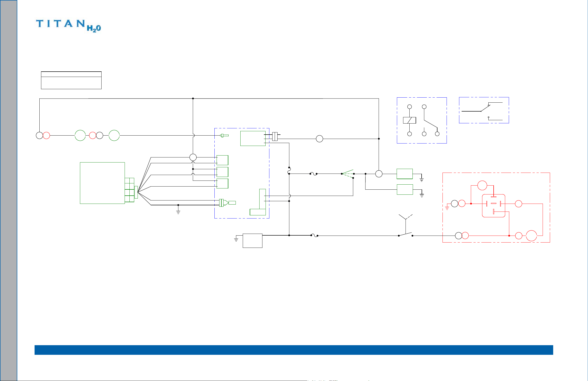
Task: Select the small green pin terminal at the central box top
Action: [224, 135]
